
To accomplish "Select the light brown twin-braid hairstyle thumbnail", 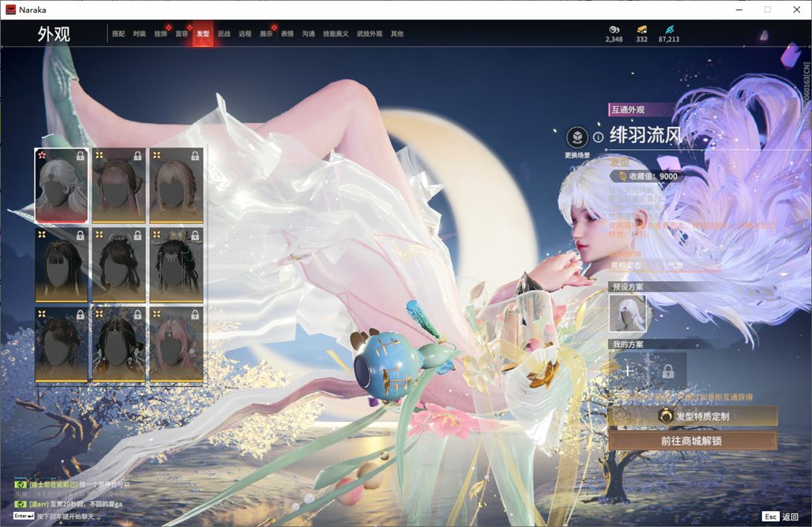I will coord(176,186).
